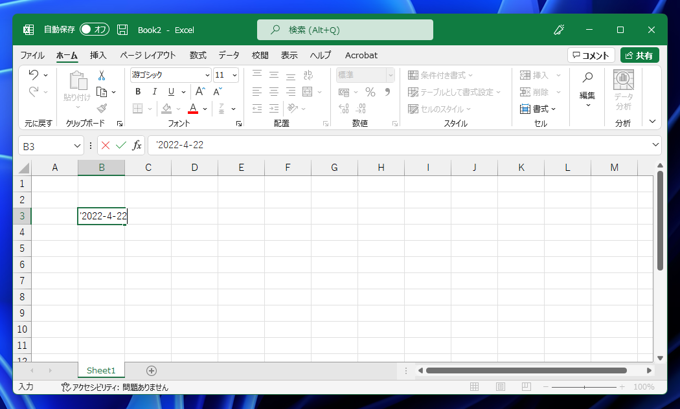The image size is (680, 409).
Task: Add a new sheet with plus icon
Action: point(151,371)
